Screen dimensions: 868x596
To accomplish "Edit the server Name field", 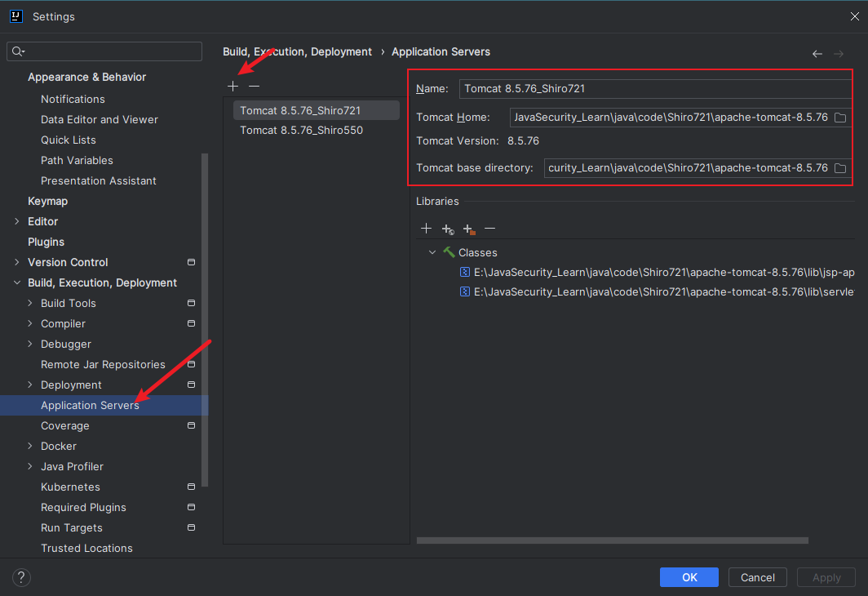I will click(655, 89).
